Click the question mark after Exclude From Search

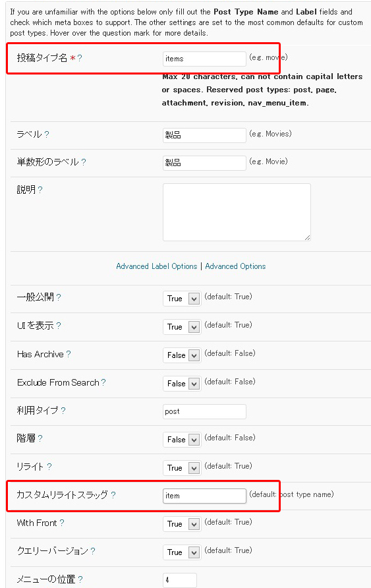103,382
